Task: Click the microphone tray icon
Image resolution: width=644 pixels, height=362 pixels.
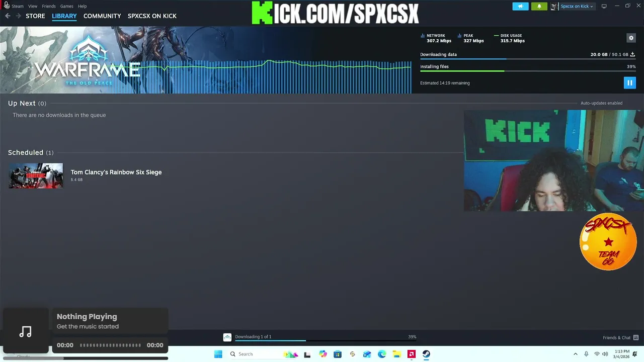Action: point(586,354)
